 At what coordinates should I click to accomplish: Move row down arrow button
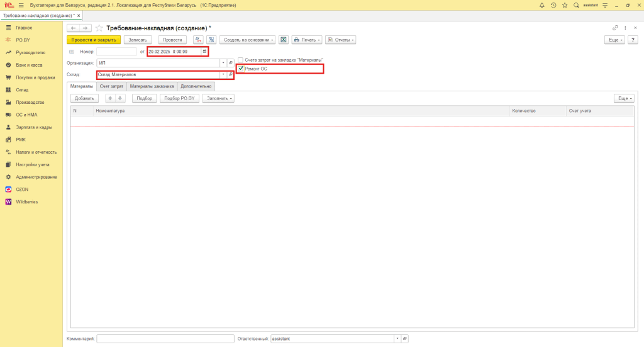click(x=120, y=98)
